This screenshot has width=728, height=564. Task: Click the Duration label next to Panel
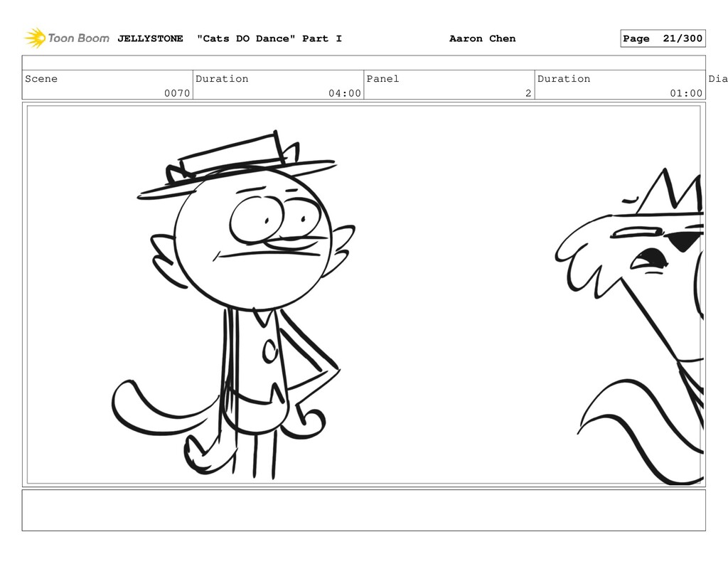coord(564,78)
